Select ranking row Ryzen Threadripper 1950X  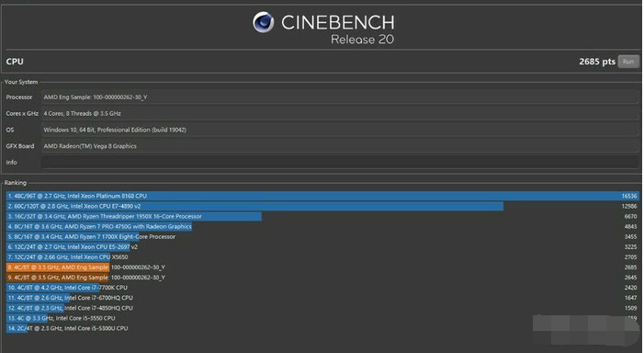322,216
